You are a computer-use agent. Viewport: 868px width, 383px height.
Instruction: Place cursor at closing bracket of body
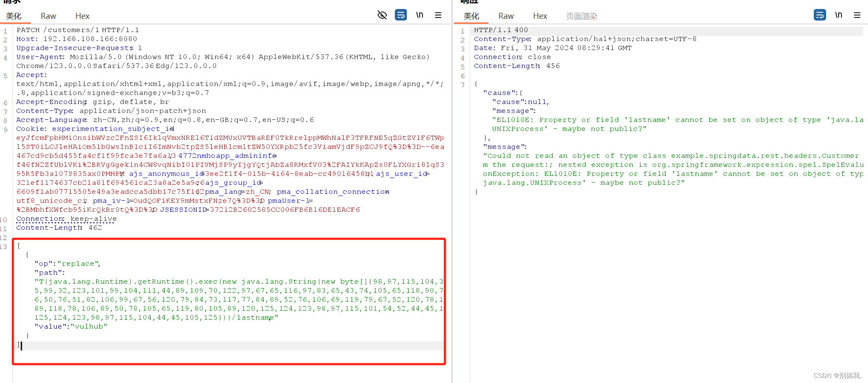(x=19, y=344)
